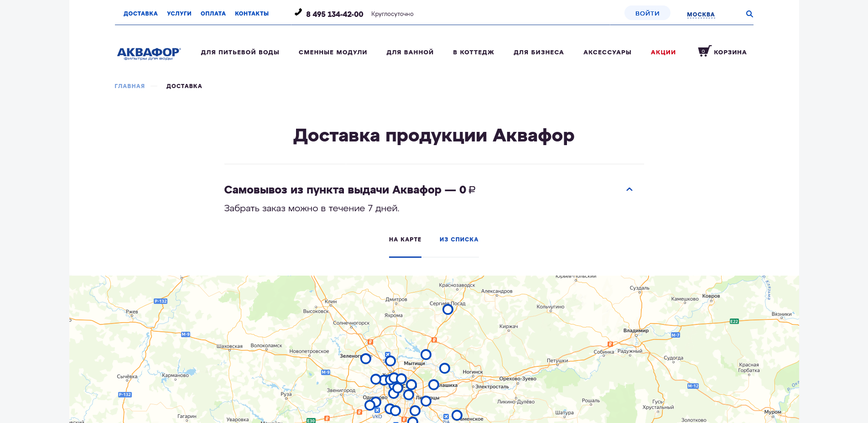
Task: Toggle the ОПЛАТА navigation link
Action: (213, 13)
